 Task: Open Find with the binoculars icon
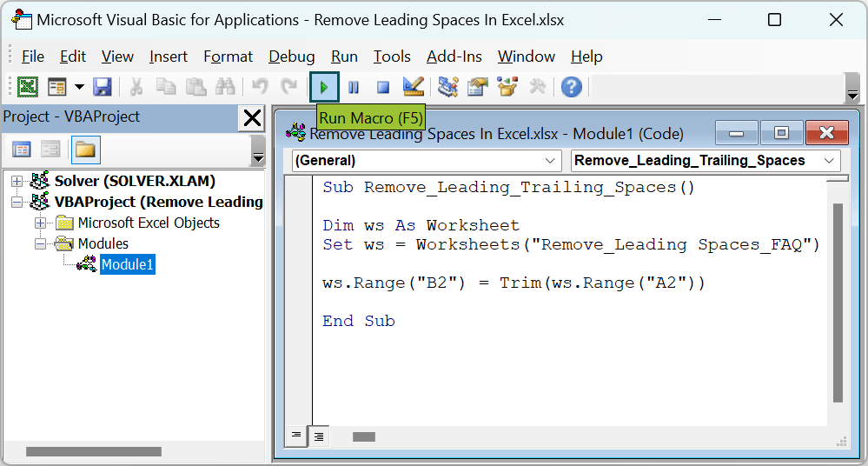coord(225,87)
